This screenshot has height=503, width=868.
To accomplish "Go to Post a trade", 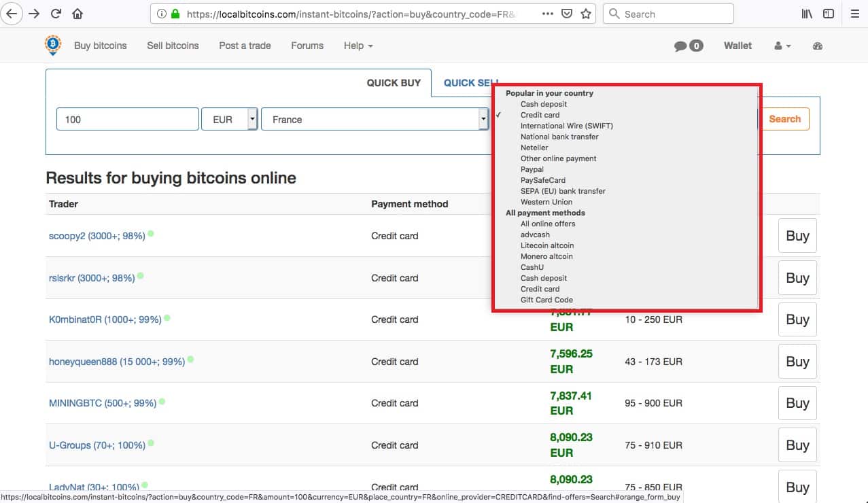I will pyautogui.click(x=245, y=46).
